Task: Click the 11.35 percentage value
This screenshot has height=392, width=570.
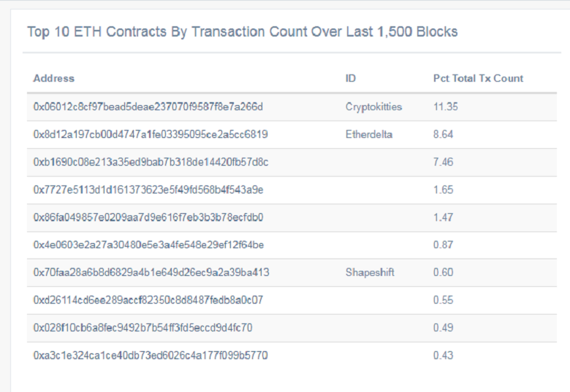Action: (x=446, y=107)
